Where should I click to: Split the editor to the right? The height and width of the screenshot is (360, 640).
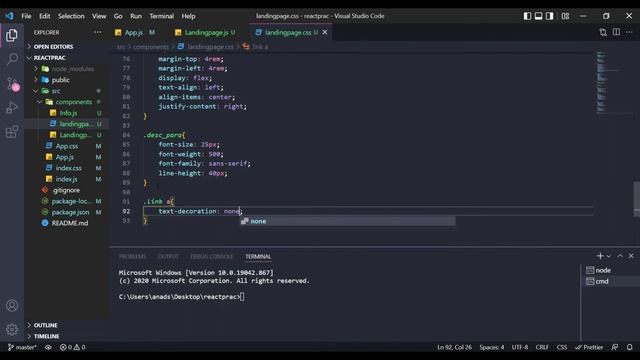point(616,32)
